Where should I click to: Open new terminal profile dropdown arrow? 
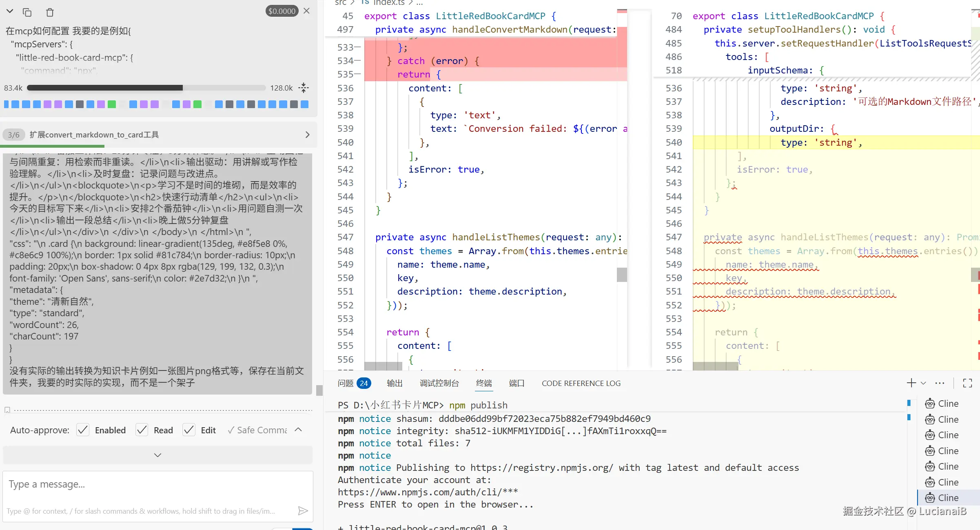coord(924,383)
